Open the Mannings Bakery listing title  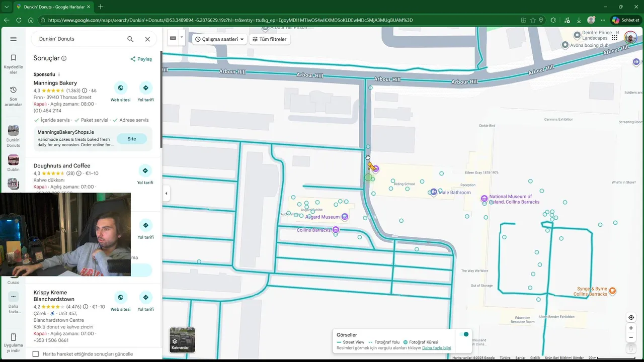(x=55, y=83)
